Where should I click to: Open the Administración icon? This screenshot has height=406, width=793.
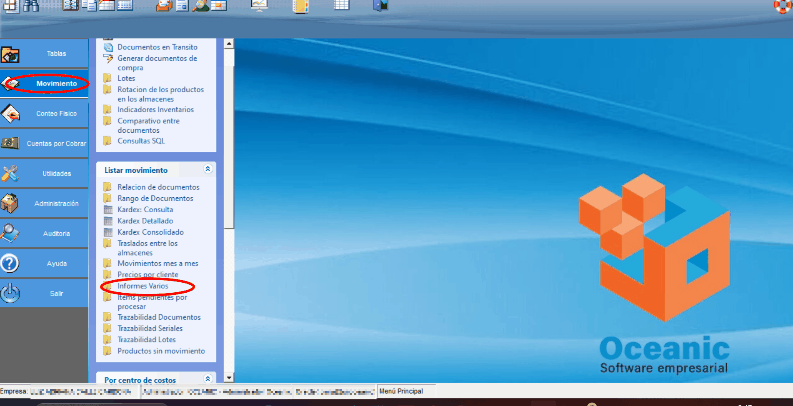[11, 203]
